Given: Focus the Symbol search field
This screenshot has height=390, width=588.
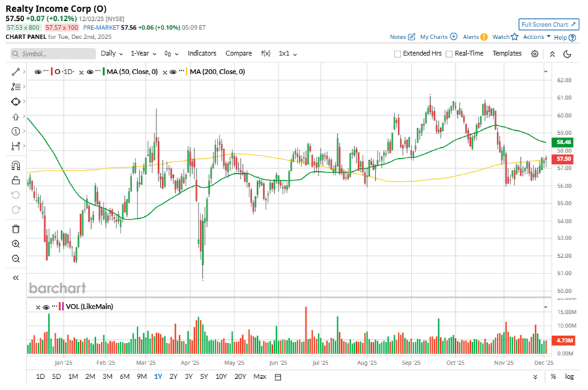Looking at the screenshot, I should pyautogui.click(x=53, y=53).
